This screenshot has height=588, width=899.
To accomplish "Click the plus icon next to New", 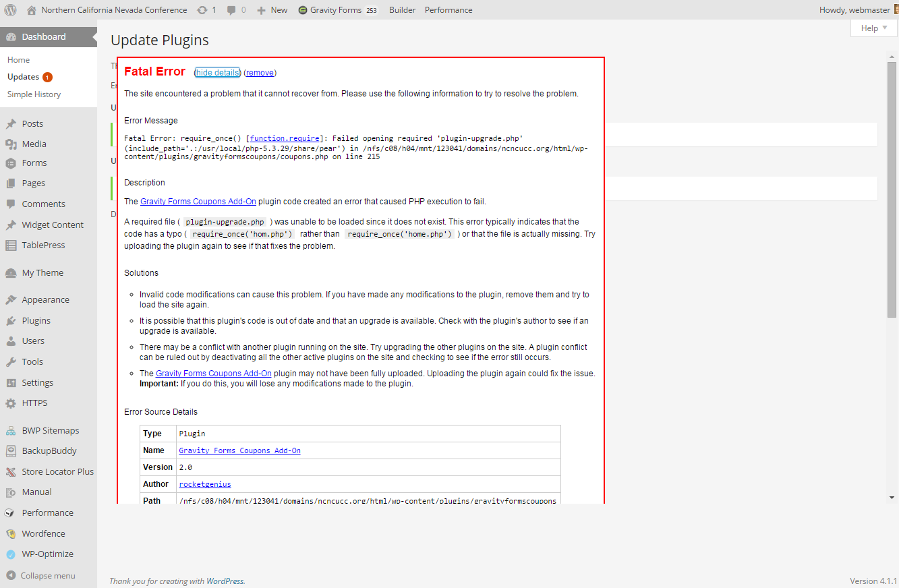I will click(x=262, y=10).
